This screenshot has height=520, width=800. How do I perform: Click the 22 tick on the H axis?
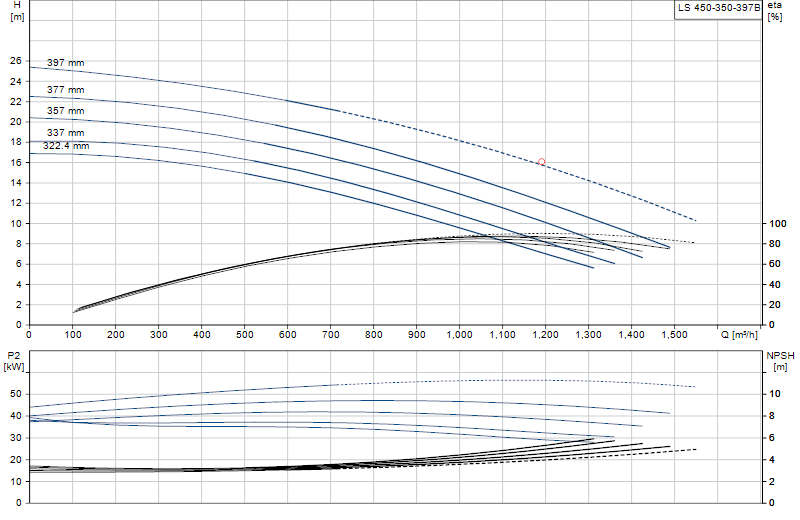tap(16, 102)
